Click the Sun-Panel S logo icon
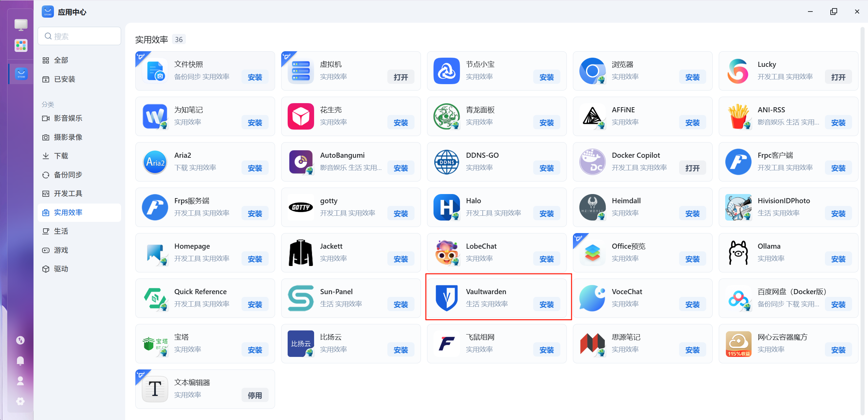This screenshot has width=868, height=420. [x=301, y=298]
